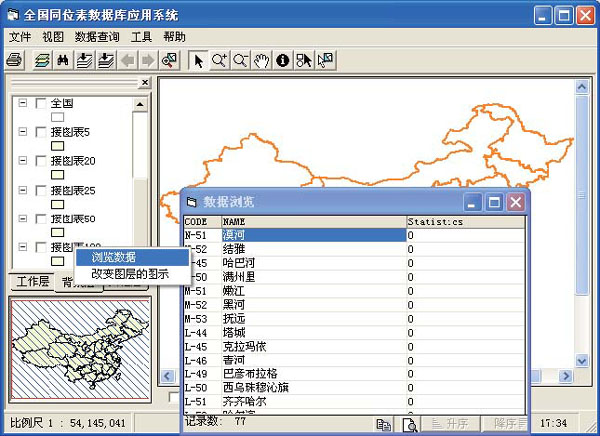Select the hand pan tool

coord(261,60)
